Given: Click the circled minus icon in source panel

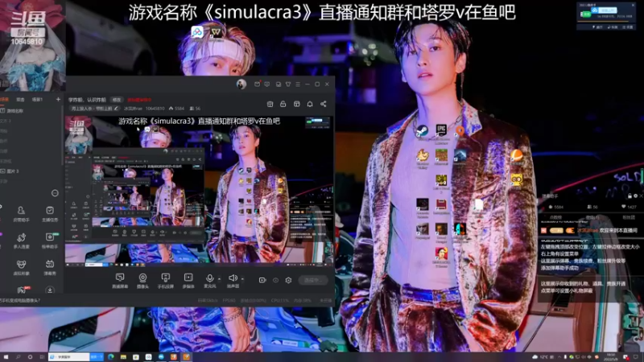Looking at the screenshot, I should click(55, 193).
